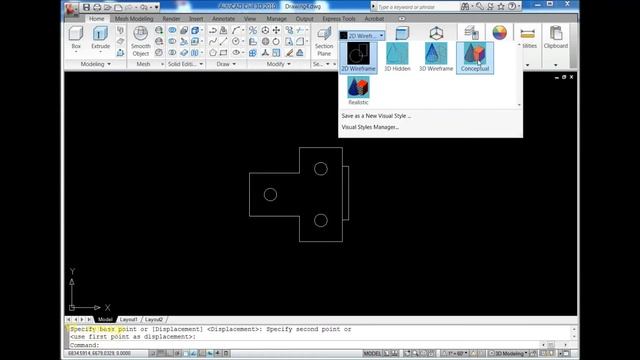This screenshot has width=640, height=360.
Task: Expand the Solid Editing panel
Action: pyautogui.click(x=185, y=64)
